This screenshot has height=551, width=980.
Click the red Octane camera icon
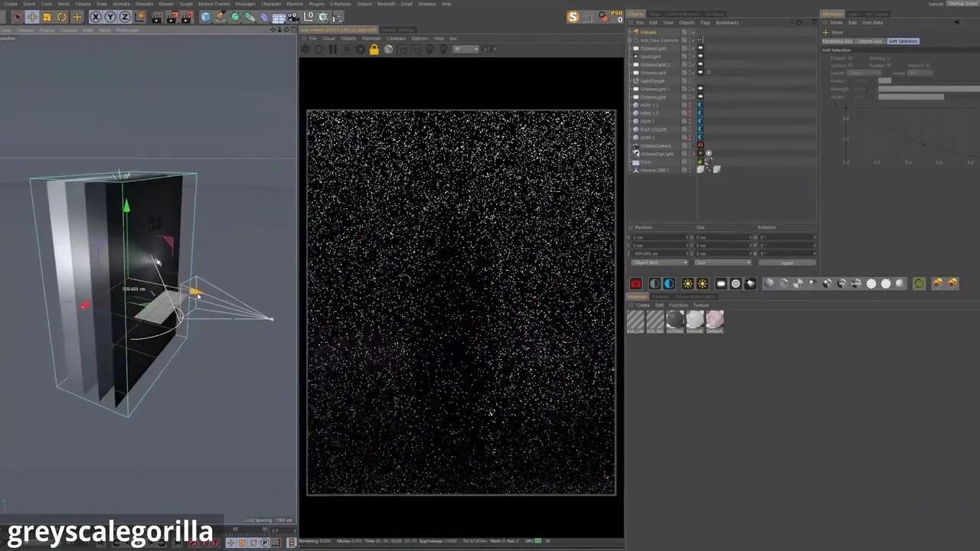coord(635,284)
